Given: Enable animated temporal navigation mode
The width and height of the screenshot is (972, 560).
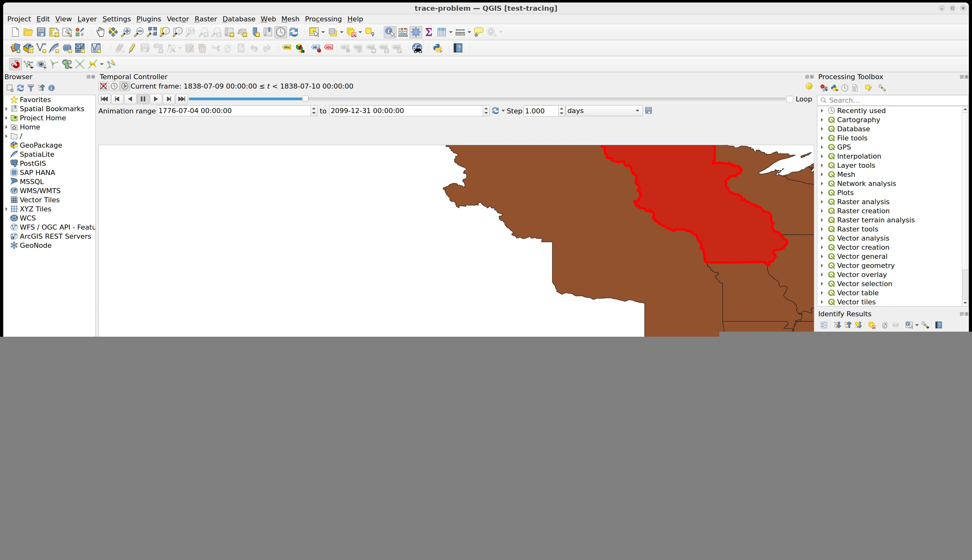Looking at the screenshot, I should [x=124, y=86].
